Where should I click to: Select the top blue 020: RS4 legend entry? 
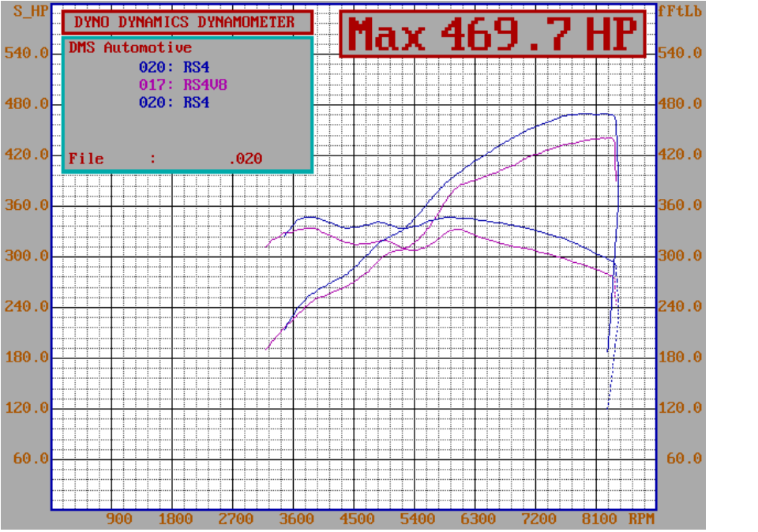174,67
